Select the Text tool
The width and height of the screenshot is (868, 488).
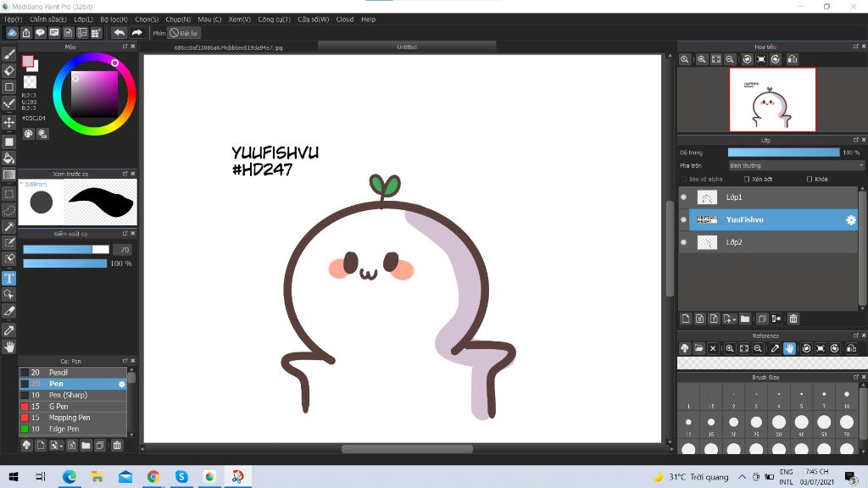[x=8, y=278]
